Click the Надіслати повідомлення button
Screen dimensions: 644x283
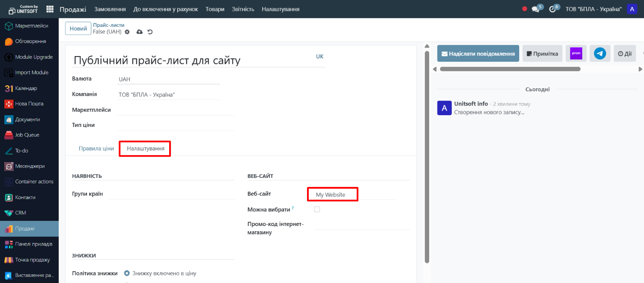[478, 54]
